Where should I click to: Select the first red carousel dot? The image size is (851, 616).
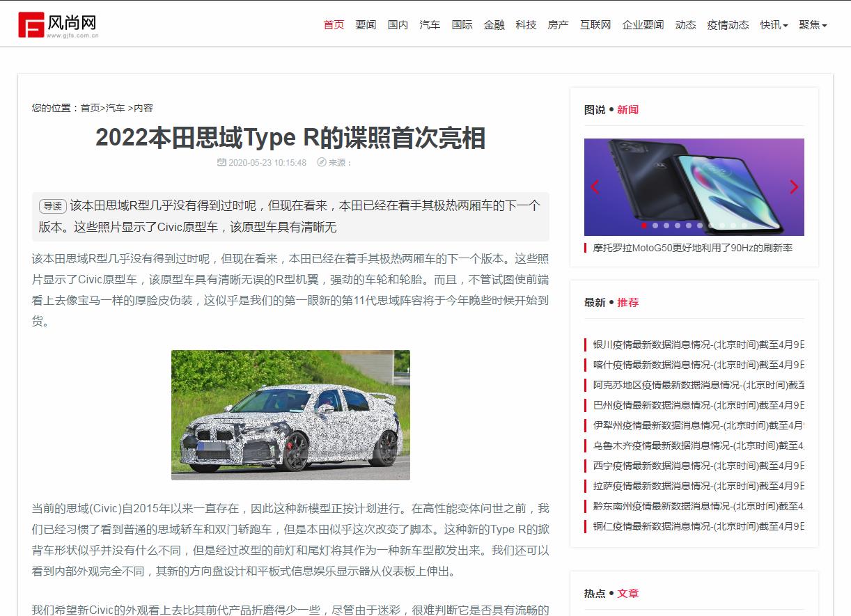(x=644, y=226)
